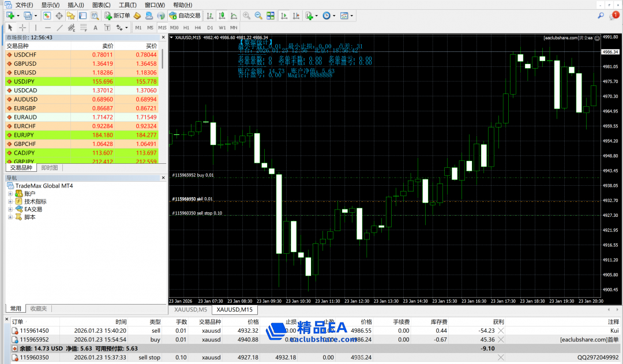The height and width of the screenshot is (364, 623).
Task: Toggle the M15 timeframe button
Action: pyautogui.click(x=162, y=27)
